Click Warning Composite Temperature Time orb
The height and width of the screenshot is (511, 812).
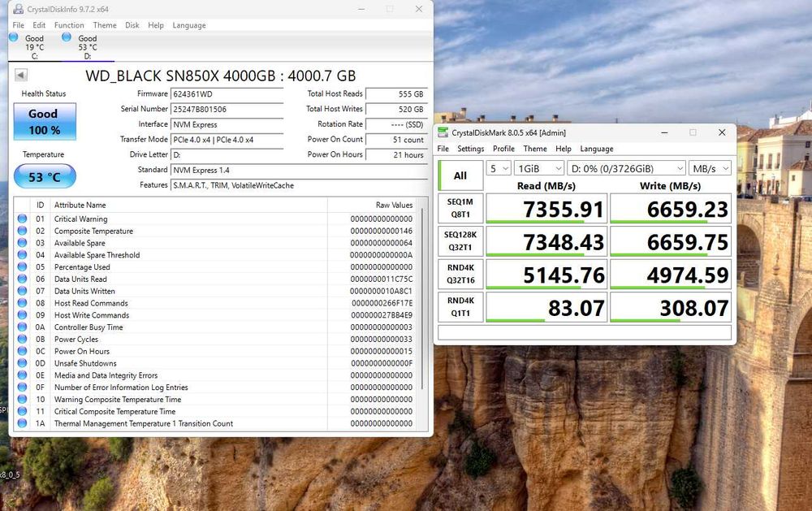coord(22,399)
